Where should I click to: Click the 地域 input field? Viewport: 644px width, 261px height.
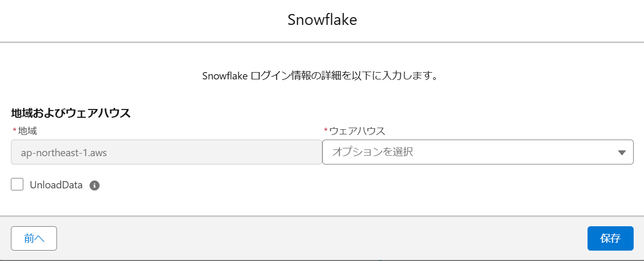point(166,152)
